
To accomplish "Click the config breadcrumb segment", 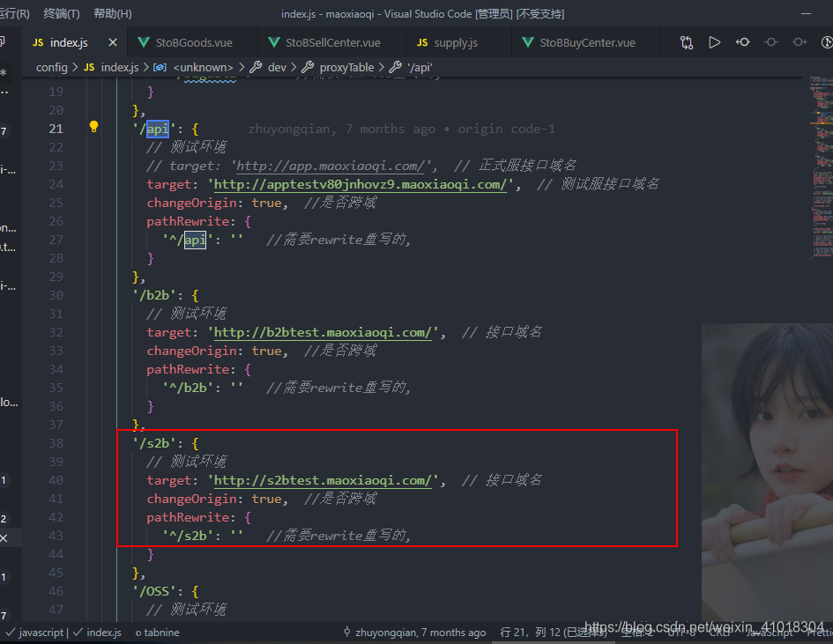I will pos(51,68).
